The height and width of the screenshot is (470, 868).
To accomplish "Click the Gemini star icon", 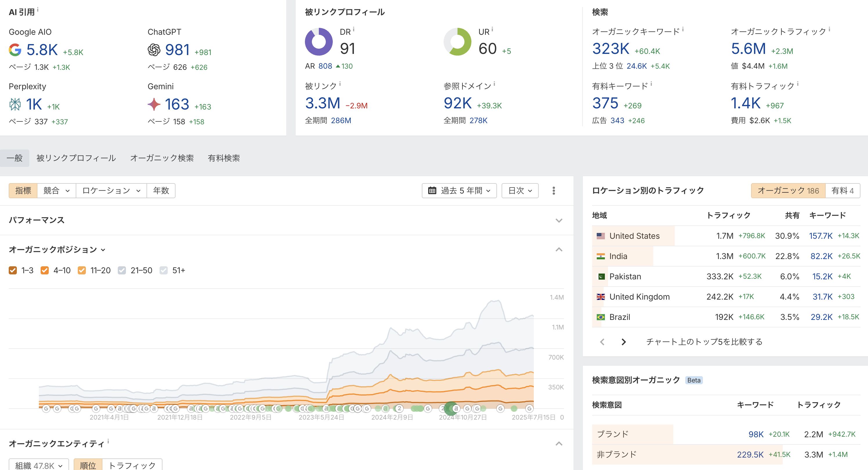I will click(154, 104).
